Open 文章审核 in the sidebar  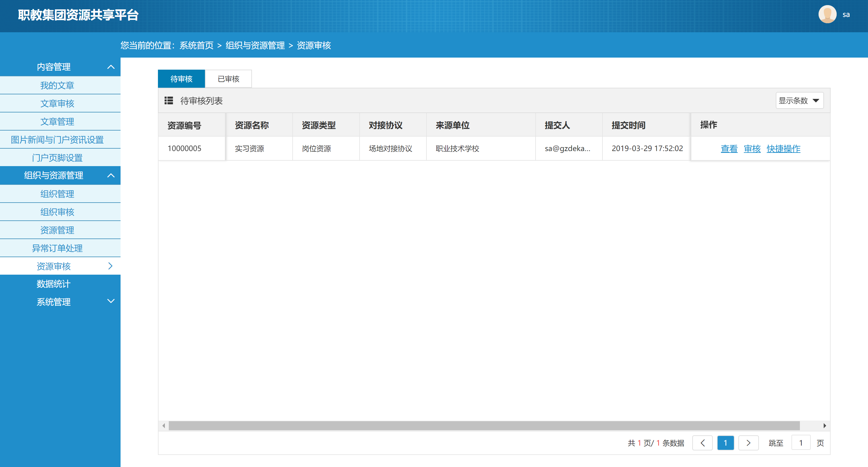(x=57, y=103)
